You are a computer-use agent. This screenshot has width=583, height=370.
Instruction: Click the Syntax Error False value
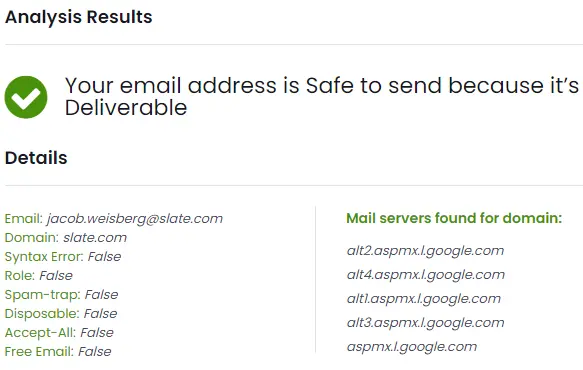(x=104, y=257)
